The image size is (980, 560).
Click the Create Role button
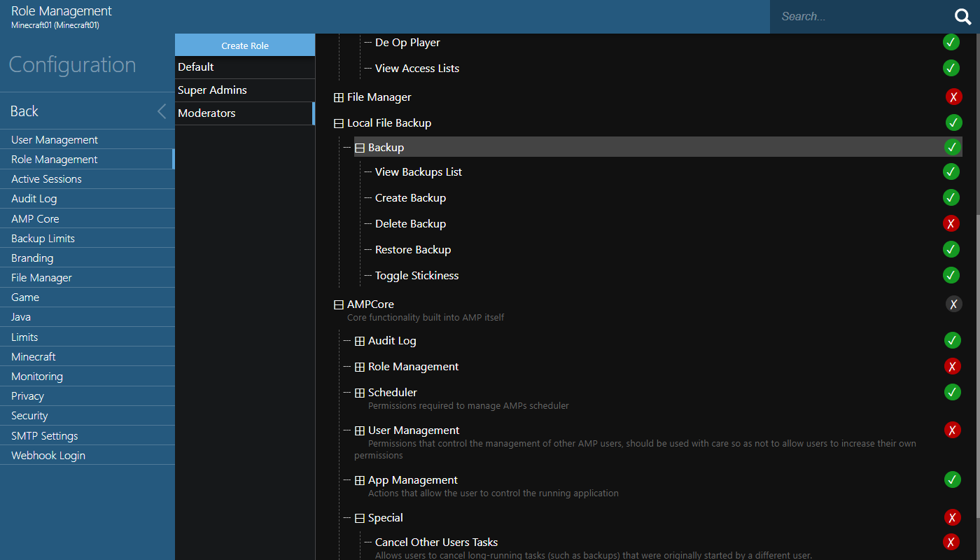(x=245, y=45)
